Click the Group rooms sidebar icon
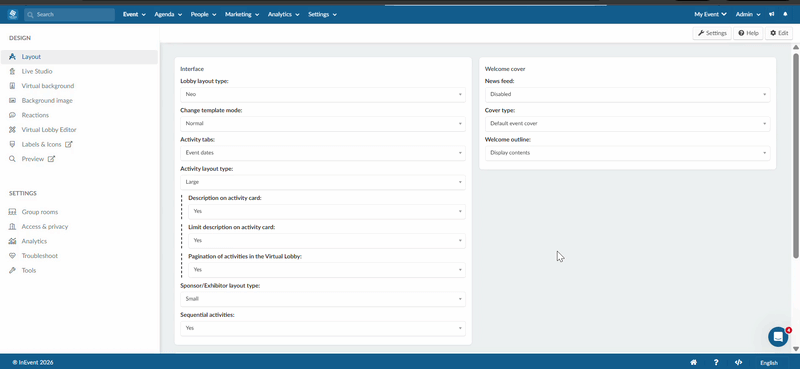 point(12,212)
